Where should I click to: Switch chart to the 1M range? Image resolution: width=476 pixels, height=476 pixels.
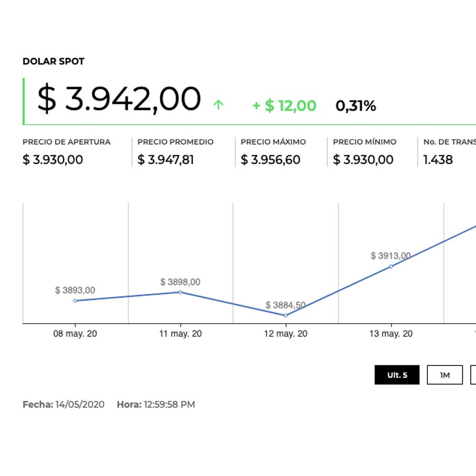[x=445, y=375]
